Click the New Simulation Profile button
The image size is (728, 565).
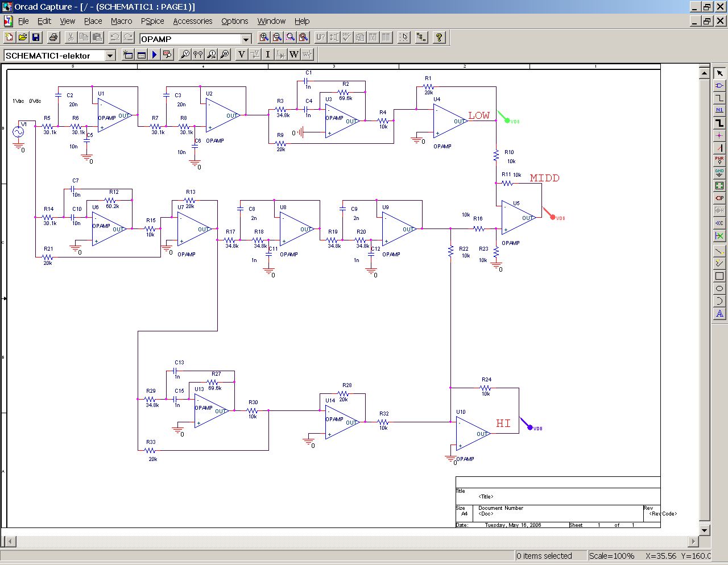tap(128, 55)
